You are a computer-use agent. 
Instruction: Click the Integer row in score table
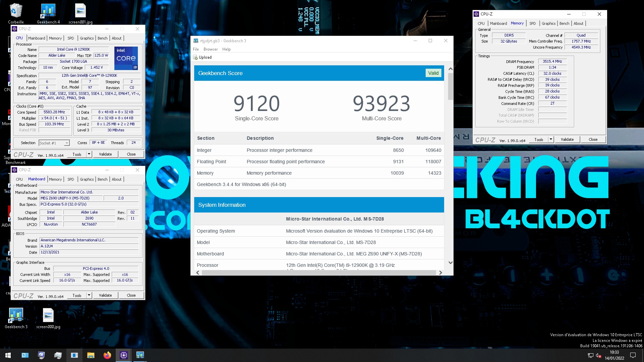tap(319, 150)
